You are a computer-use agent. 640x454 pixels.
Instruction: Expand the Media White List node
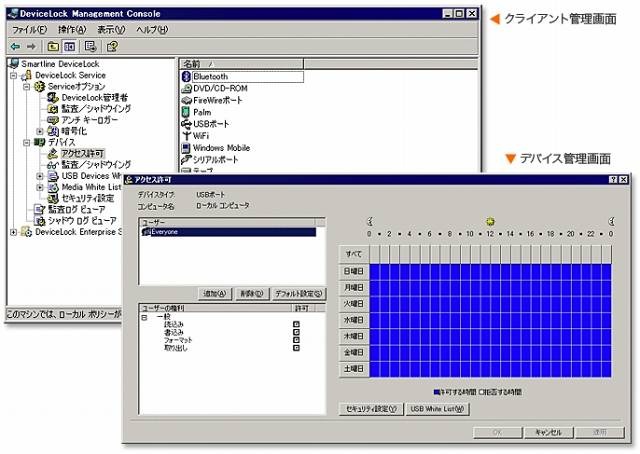40,187
